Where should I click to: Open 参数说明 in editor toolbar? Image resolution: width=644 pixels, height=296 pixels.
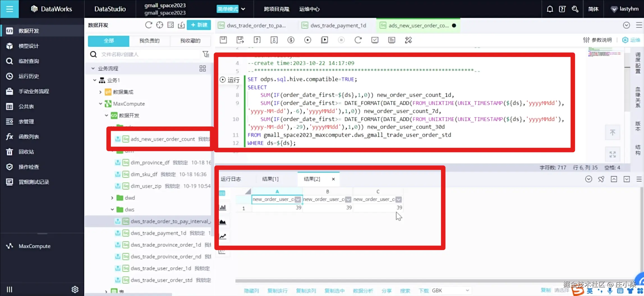[x=597, y=40]
